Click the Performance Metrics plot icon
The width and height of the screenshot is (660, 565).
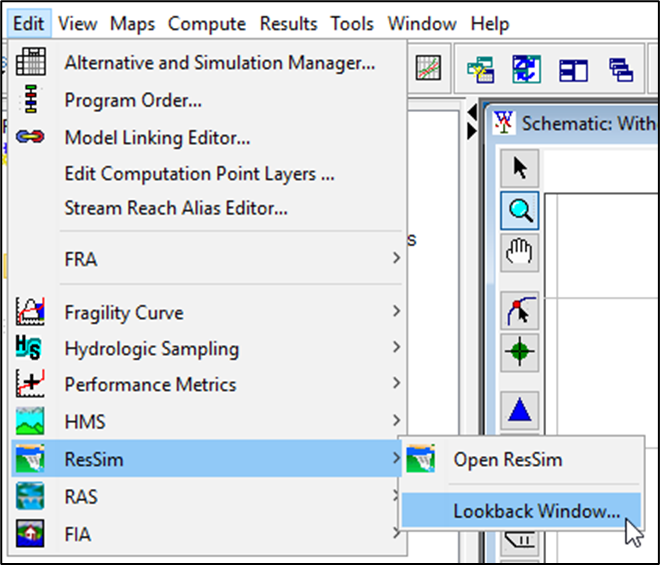pos(30,383)
